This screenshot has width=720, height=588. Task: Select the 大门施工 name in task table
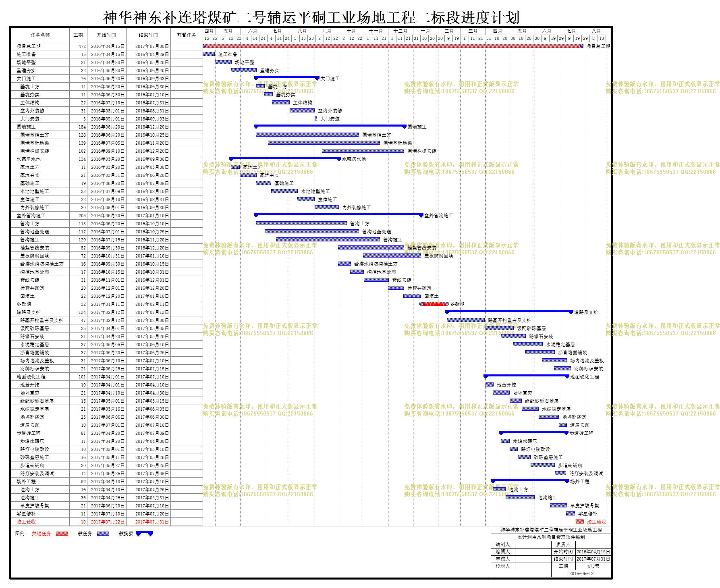(x=26, y=79)
